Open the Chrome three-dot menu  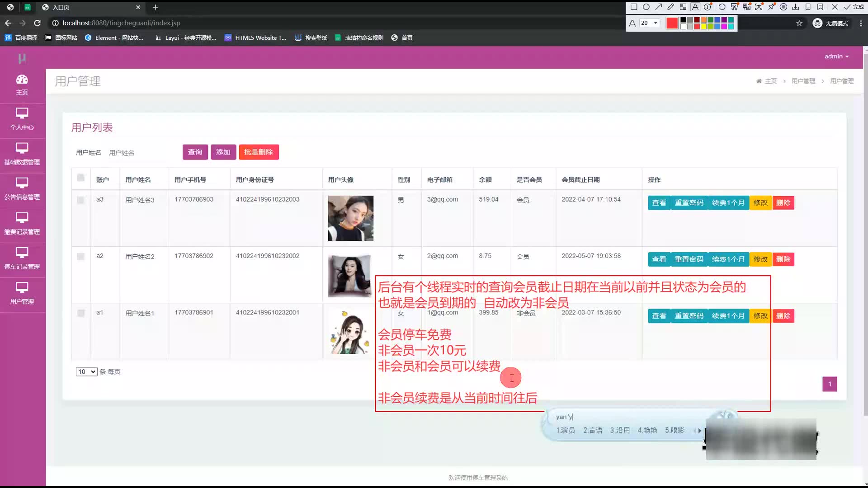click(861, 23)
